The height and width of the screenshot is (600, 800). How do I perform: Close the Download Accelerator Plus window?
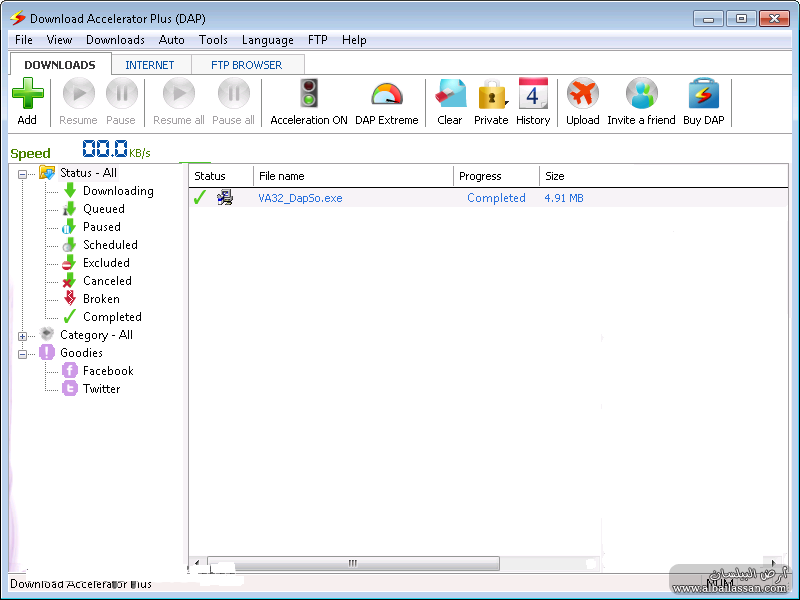pos(774,19)
